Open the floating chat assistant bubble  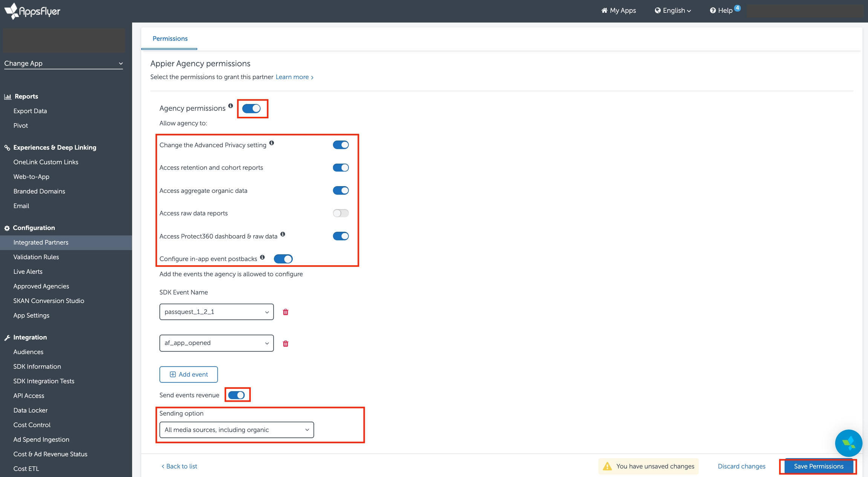click(848, 443)
